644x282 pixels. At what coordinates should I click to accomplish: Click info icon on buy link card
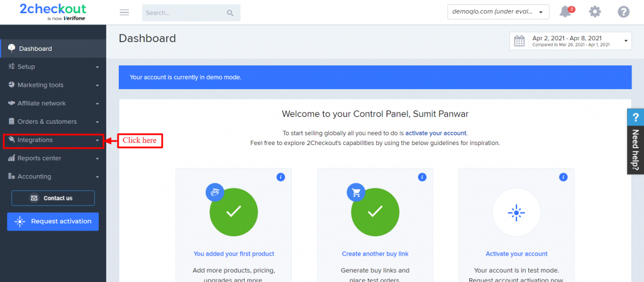click(x=422, y=177)
